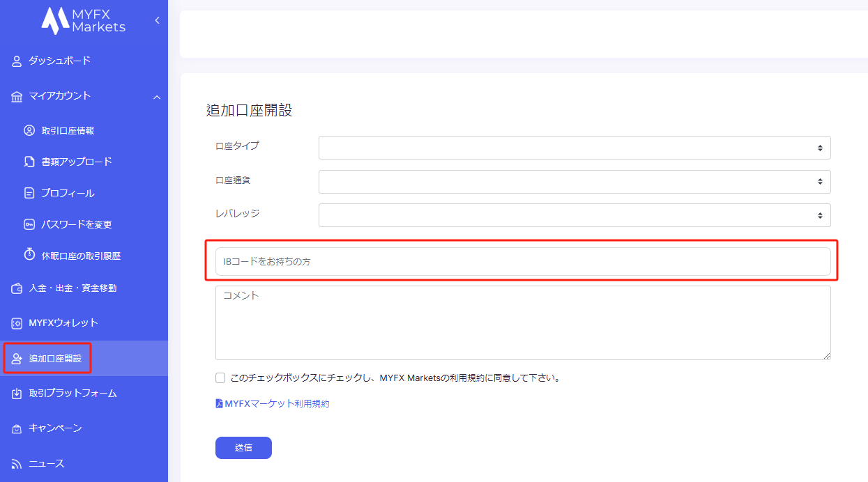Click the trading platform download icon
868x482 pixels.
pos(17,394)
